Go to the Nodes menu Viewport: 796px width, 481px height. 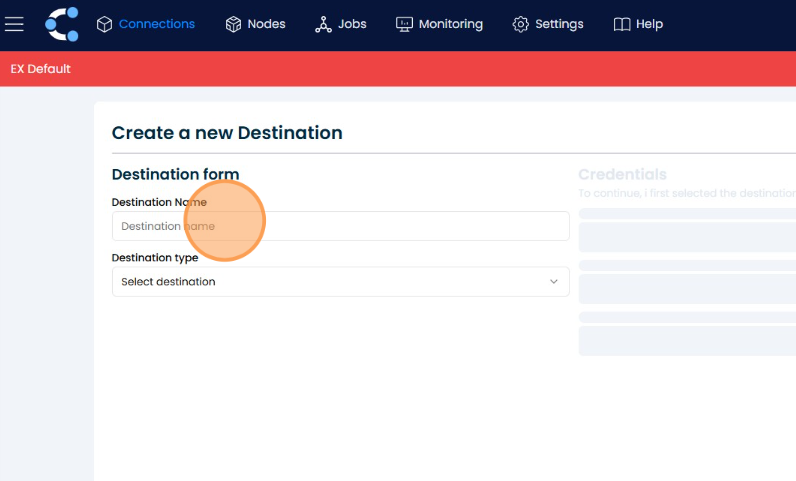[266, 24]
